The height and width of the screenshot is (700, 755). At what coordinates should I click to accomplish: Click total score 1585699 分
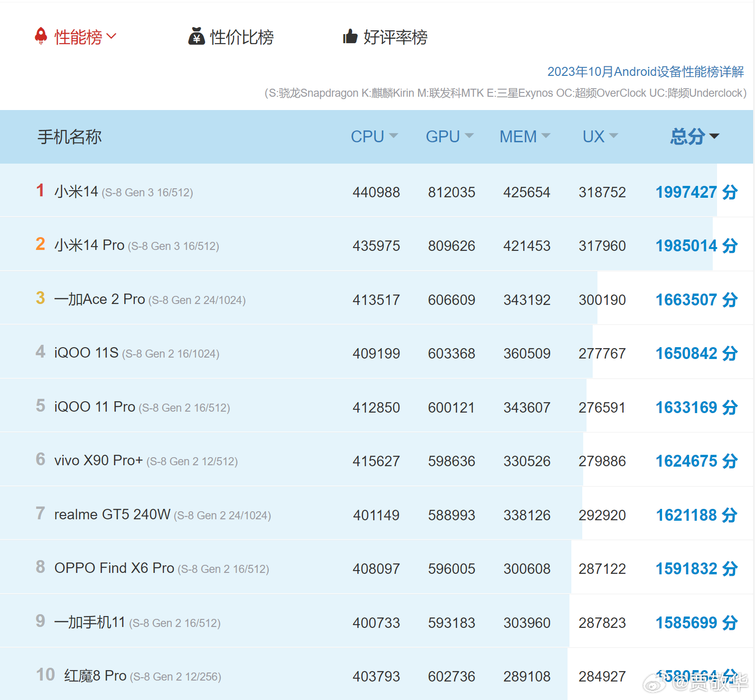click(x=697, y=623)
